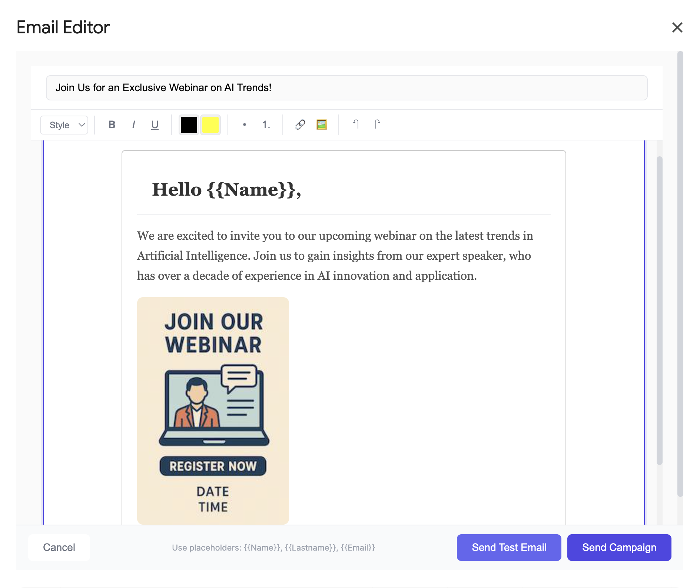The image size is (700, 588).
Task: Redo the last edit
Action: tap(378, 125)
